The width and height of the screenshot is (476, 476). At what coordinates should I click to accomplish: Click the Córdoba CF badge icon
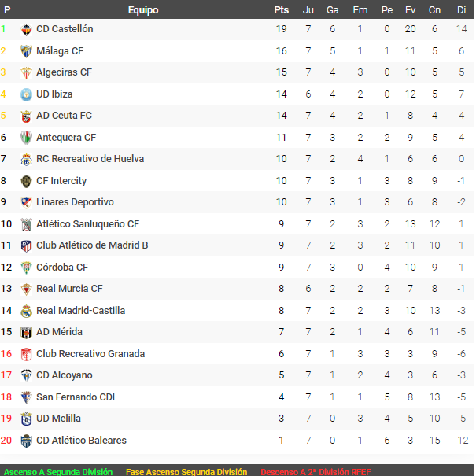coord(26,268)
